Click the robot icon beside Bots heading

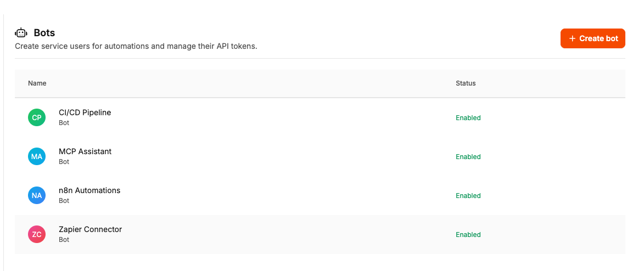(21, 33)
